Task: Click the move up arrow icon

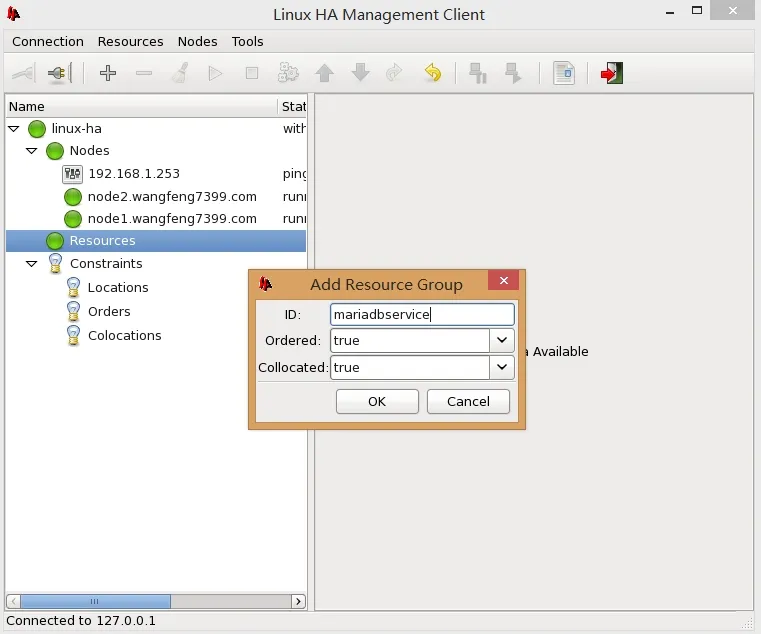Action: point(324,73)
